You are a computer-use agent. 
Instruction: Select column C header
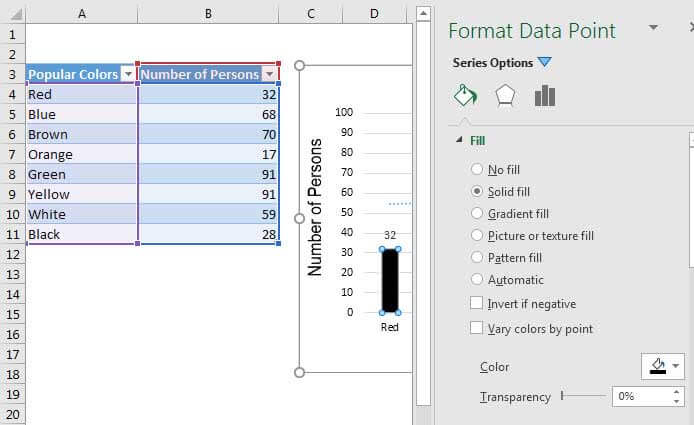311,14
